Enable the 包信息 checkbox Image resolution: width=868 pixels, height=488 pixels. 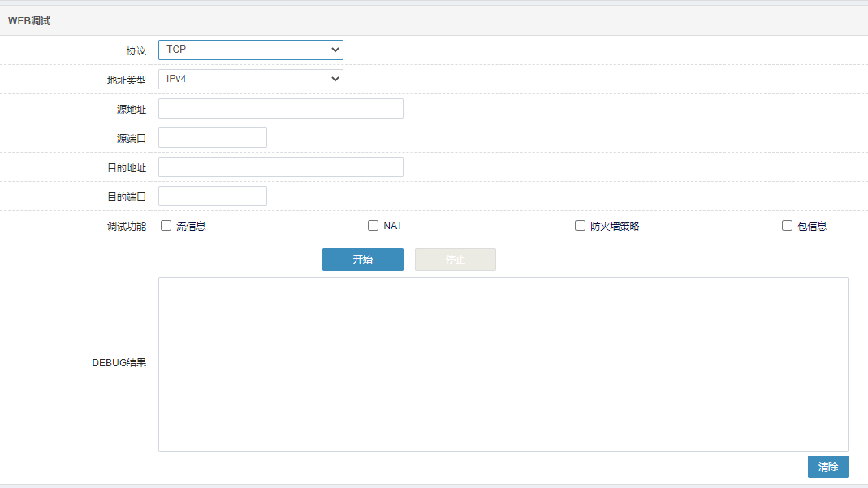pyautogui.click(x=787, y=225)
